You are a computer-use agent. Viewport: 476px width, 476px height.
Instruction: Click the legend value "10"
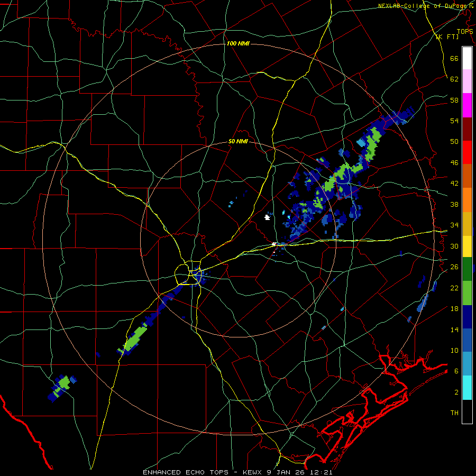pos(454,350)
